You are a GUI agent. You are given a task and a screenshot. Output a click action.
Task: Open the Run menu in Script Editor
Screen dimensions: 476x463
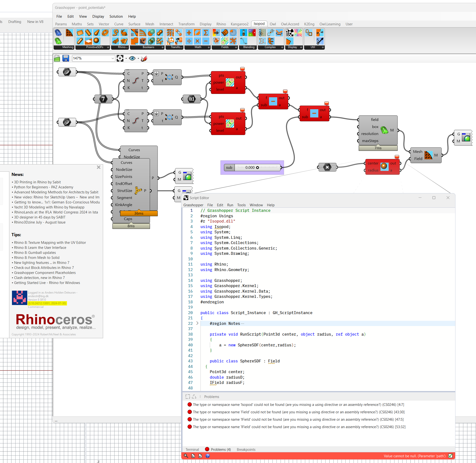[230, 205]
